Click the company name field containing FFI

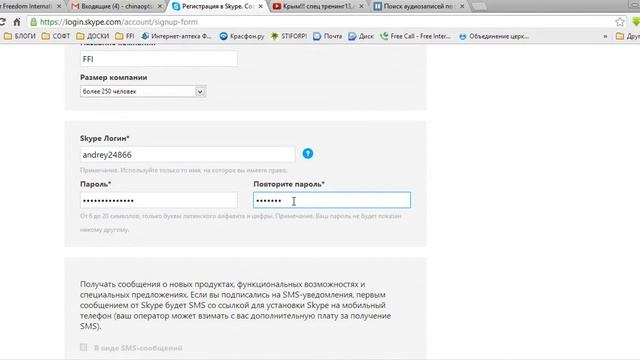[159, 59]
